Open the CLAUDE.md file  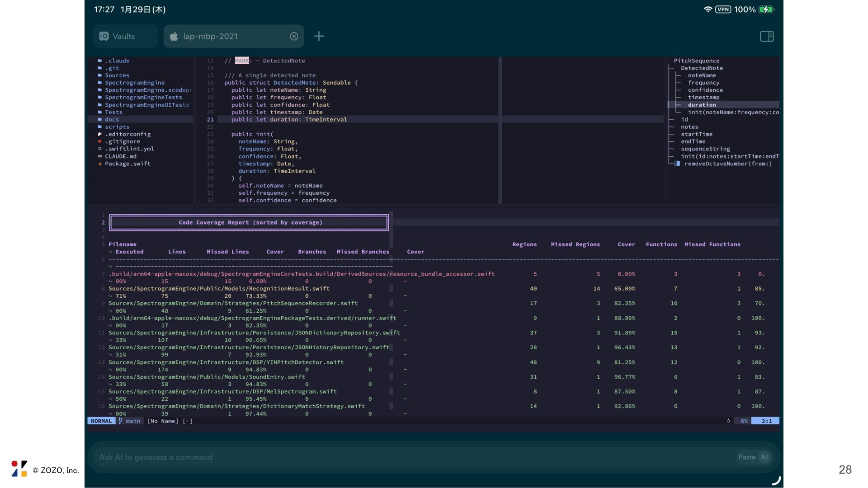pyautogui.click(x=120, y=156)
